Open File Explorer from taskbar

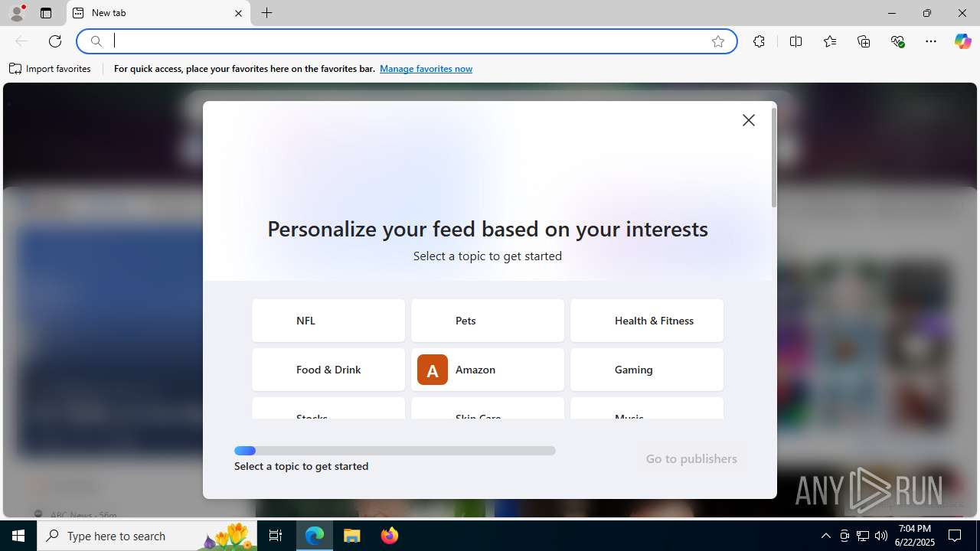pyautogui.click(x=352, y=536)
